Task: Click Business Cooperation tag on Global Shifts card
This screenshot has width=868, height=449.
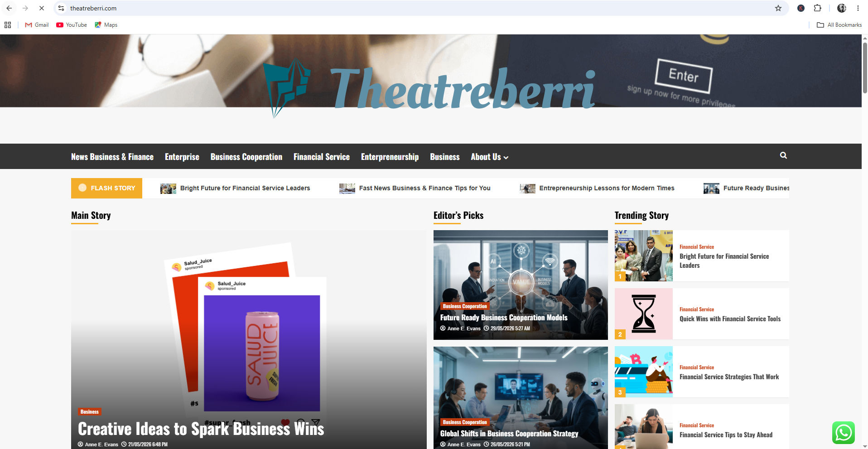Action: (465, 422)
